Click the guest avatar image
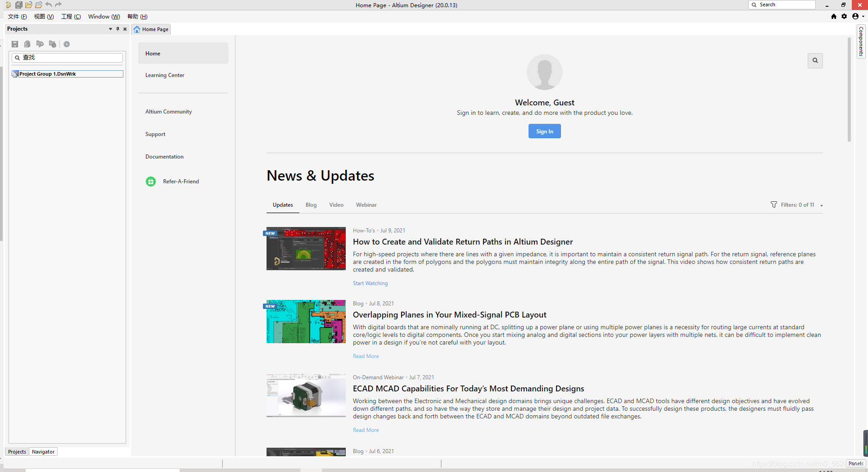Image resolution: width=868 pixels, height=472 pixels. [x=545, y=72]
